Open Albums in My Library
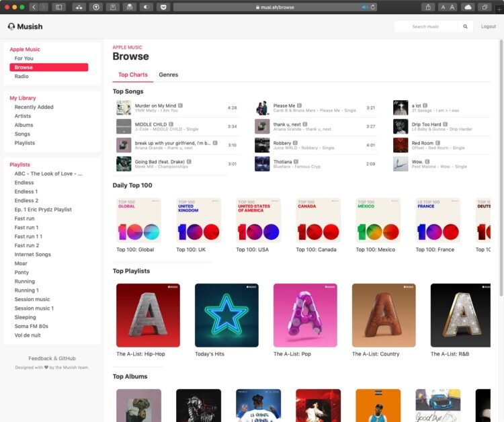The width and height of the screenshot is (504, 422). 24,125
